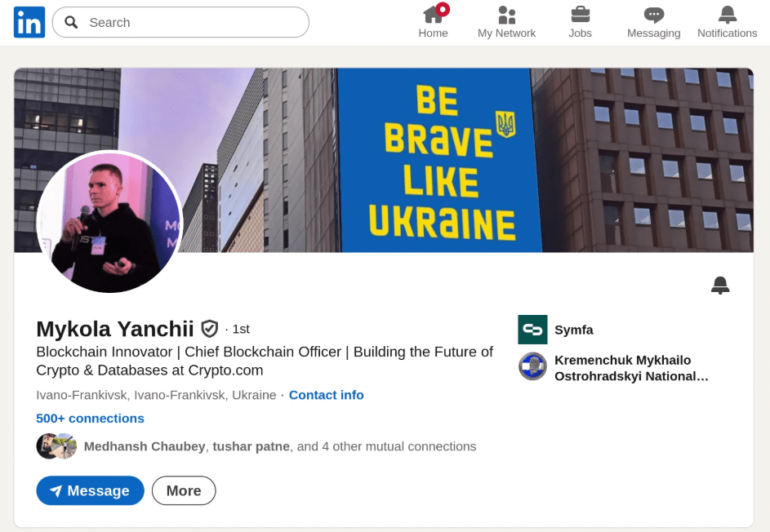Click the Kremenchuk university logo

coord(532,367)
